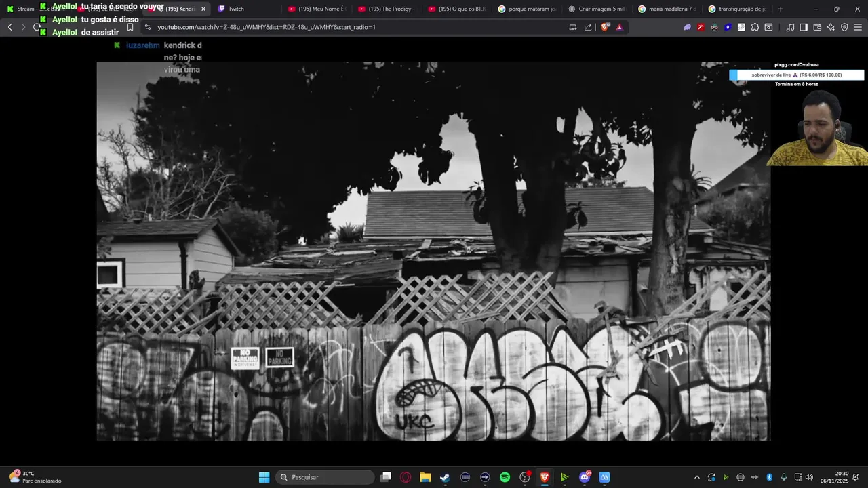
Task: Open Leo AI sparkle icon
Action: [x=831, y=27]
